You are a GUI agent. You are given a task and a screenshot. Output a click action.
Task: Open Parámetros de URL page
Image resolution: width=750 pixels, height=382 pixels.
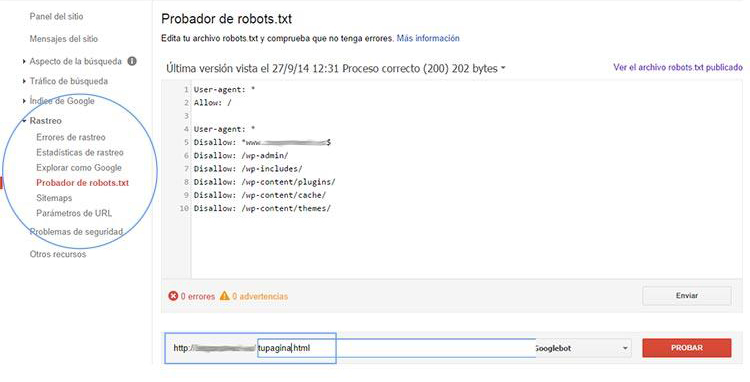pos(74,213)
